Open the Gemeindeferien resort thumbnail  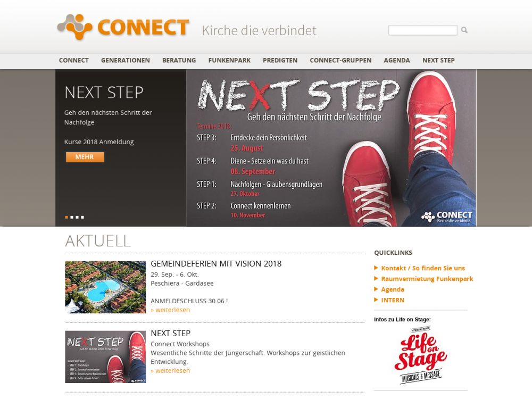click(105, 287)
